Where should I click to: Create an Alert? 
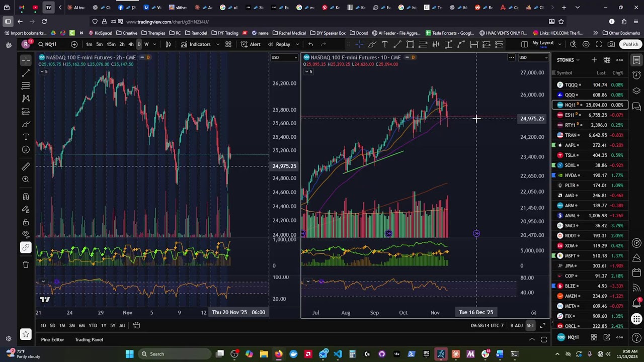[x=251, y=44]
